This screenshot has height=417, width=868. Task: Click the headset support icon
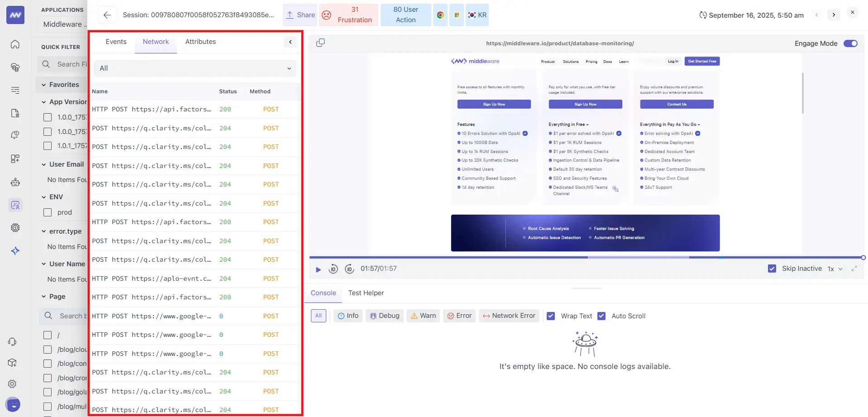pos(12,342)
